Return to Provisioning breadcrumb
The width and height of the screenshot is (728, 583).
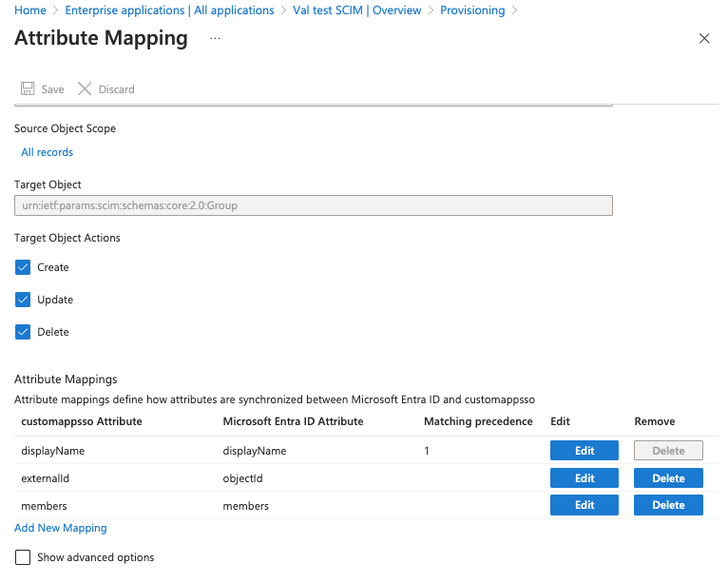[472, 10]
